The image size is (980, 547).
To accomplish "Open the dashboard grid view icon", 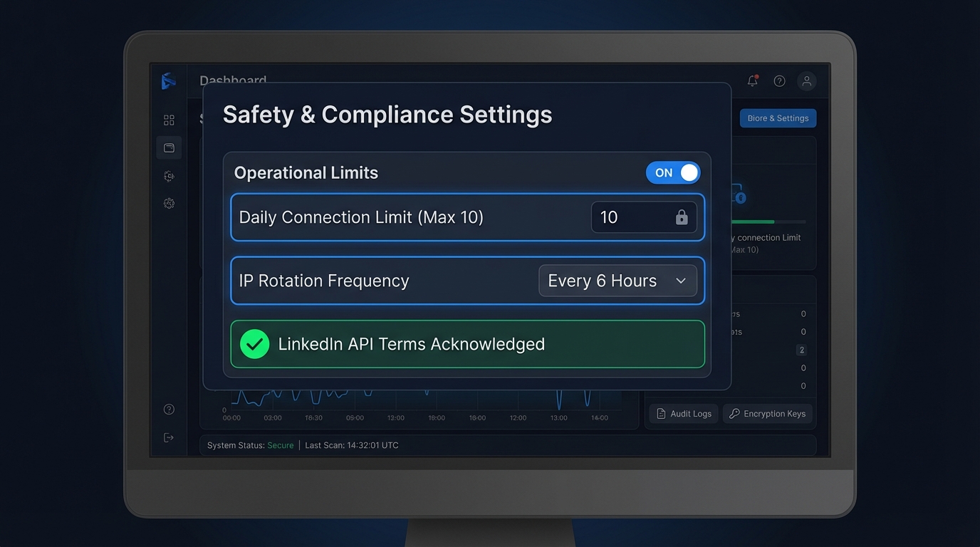I will [169, 120].
